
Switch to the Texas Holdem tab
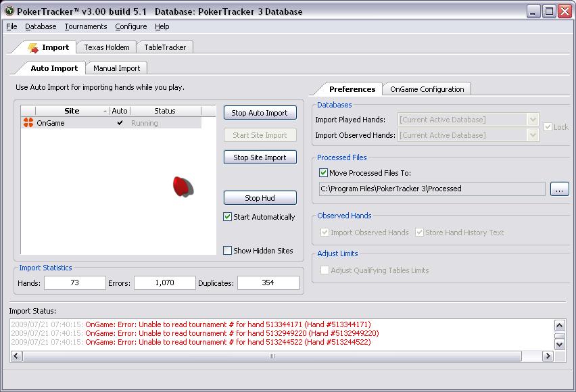coord(107,47)
